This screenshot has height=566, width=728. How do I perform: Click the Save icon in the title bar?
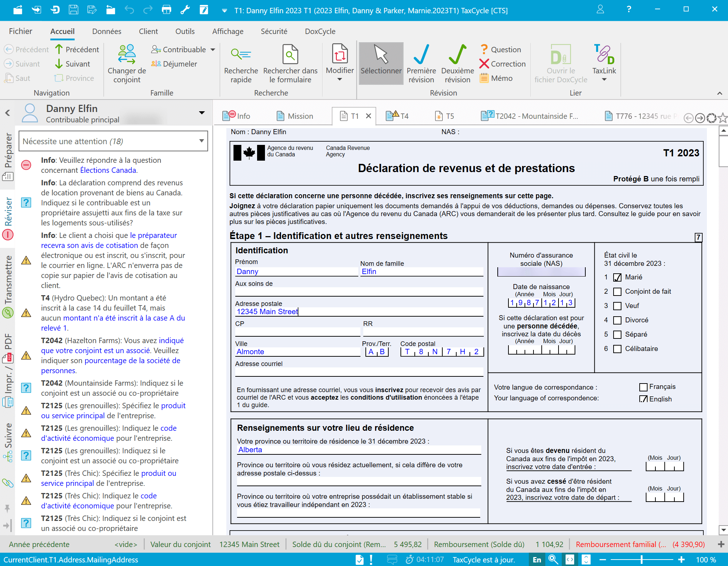click(x=73, y=10)
